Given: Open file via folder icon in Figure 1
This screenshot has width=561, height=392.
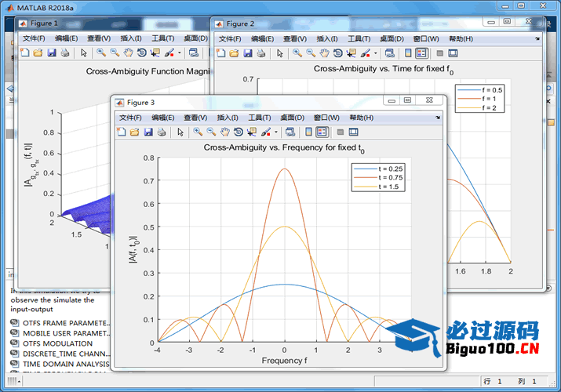Looking at the screenshot, I should [37, 53].
